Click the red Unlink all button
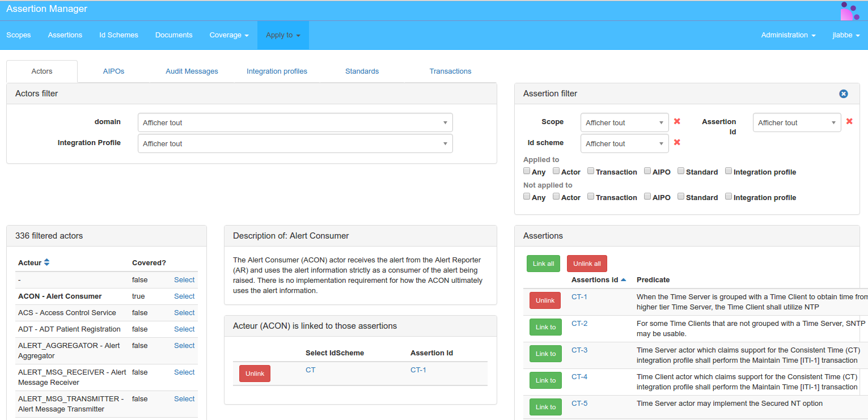Screen dimensions: 868x420 [587, 264]
